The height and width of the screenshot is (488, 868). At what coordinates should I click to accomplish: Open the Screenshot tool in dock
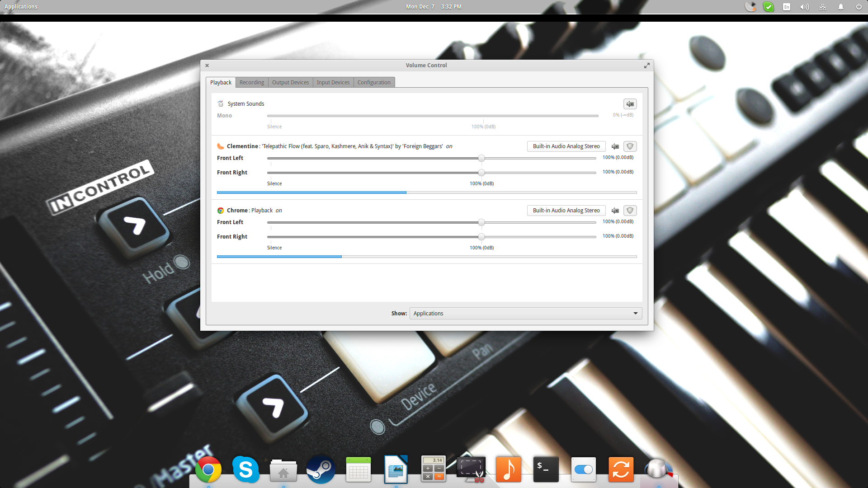coord(471,469)
